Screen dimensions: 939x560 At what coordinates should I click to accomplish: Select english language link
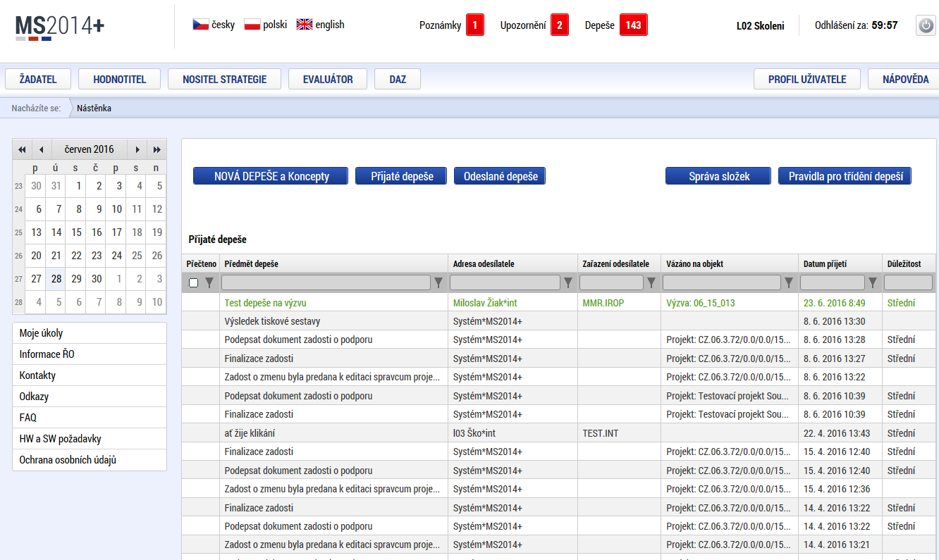click(x=330, y=25)
